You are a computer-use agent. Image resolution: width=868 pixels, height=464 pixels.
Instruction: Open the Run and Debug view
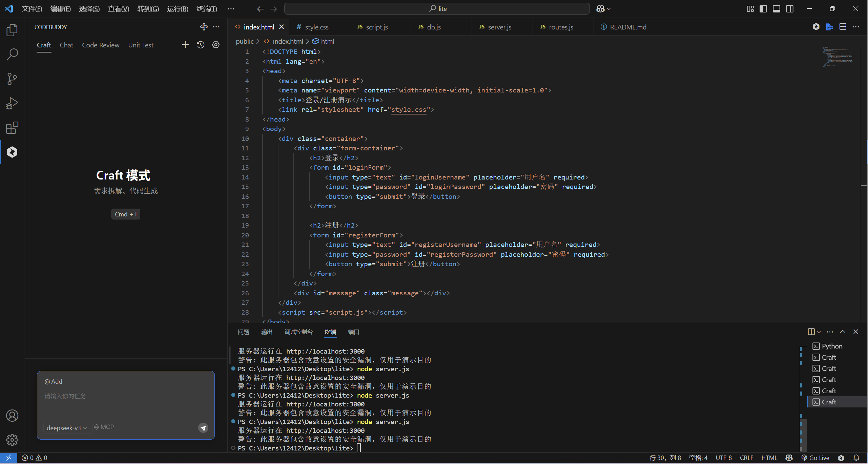pyautogui.click(x=12, y=103)
